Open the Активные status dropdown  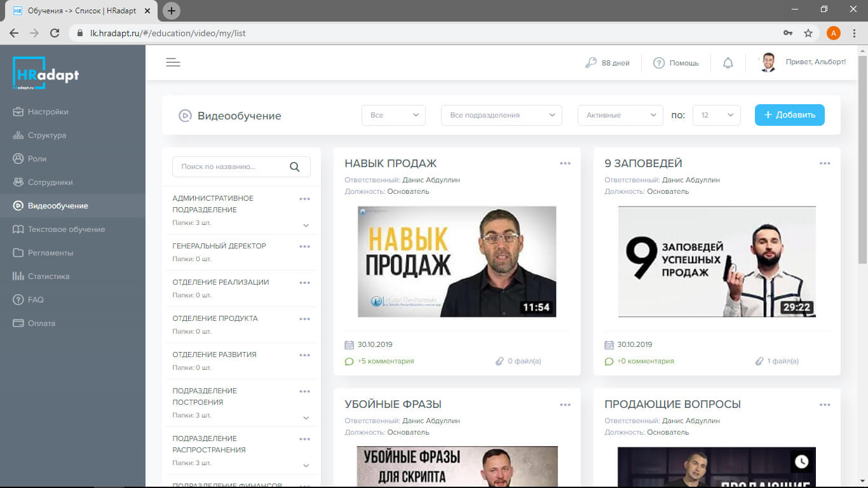pos(620,115)
